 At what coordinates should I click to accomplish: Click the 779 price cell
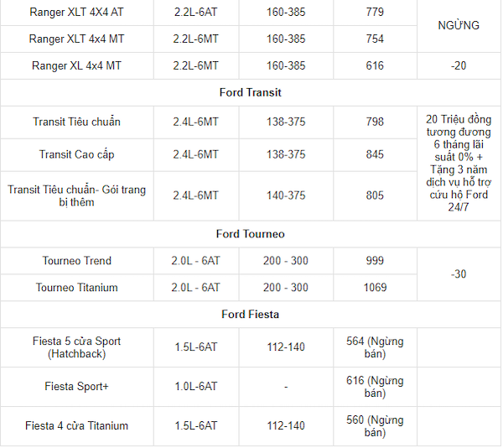click(375, 13)
